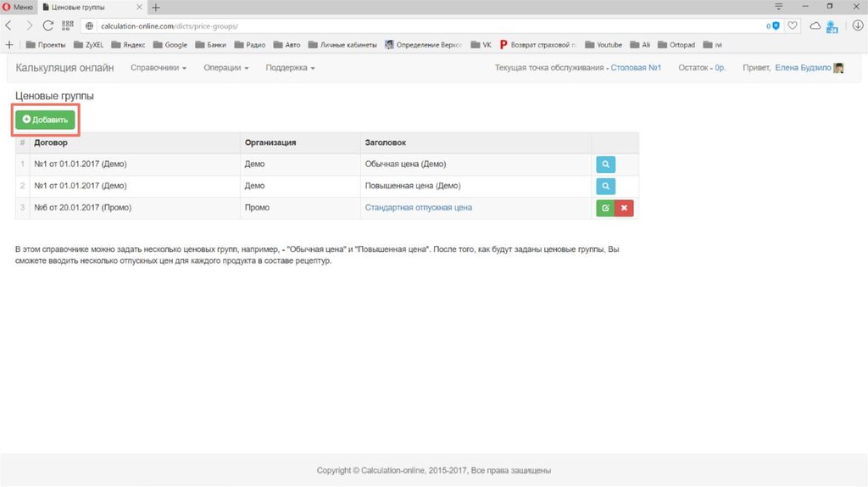
Task: Click the view icon for Повышенная цена (Демо)
Action: pos(605,186)
